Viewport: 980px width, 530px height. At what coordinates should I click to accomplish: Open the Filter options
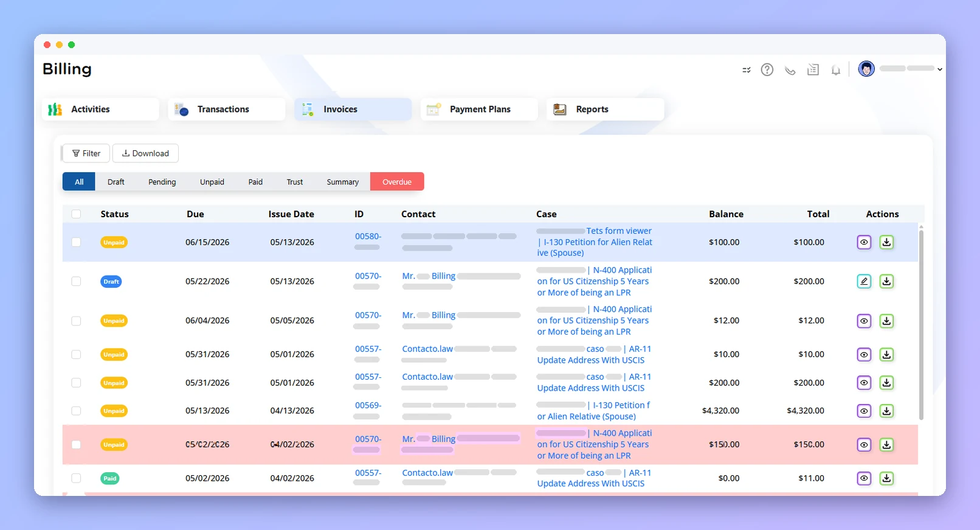point(86,153)
